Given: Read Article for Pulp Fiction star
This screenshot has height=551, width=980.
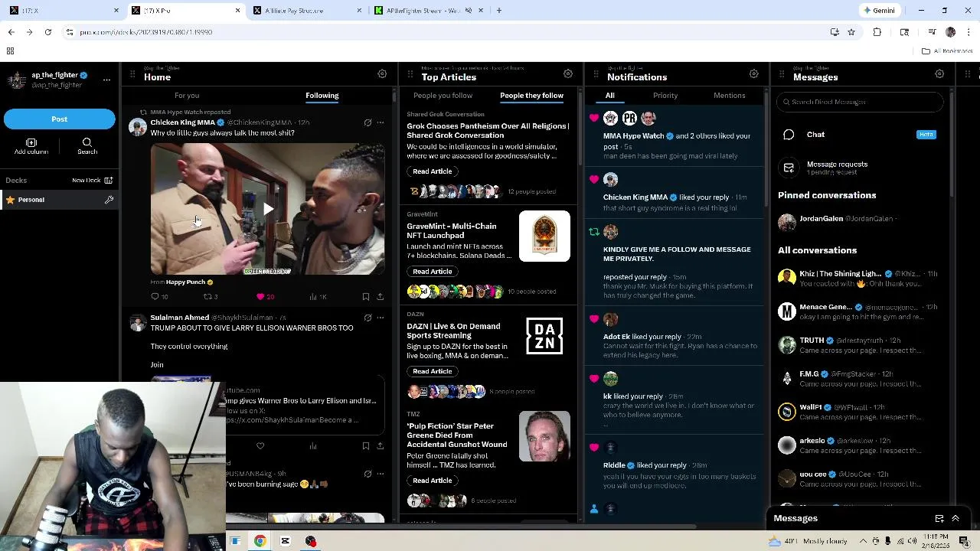Looking at the screenshot, I should pos(433,481).
